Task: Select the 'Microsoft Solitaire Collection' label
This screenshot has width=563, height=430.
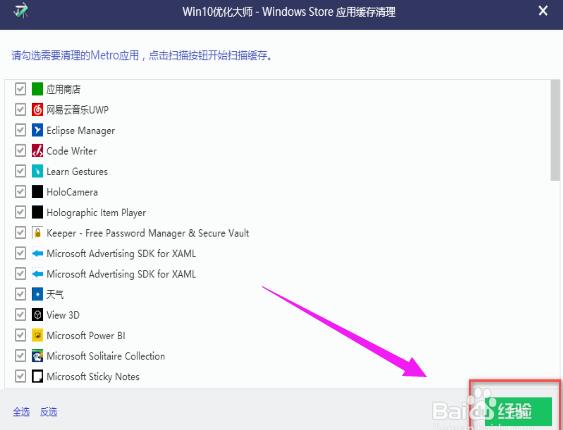Action: [106, 356]
